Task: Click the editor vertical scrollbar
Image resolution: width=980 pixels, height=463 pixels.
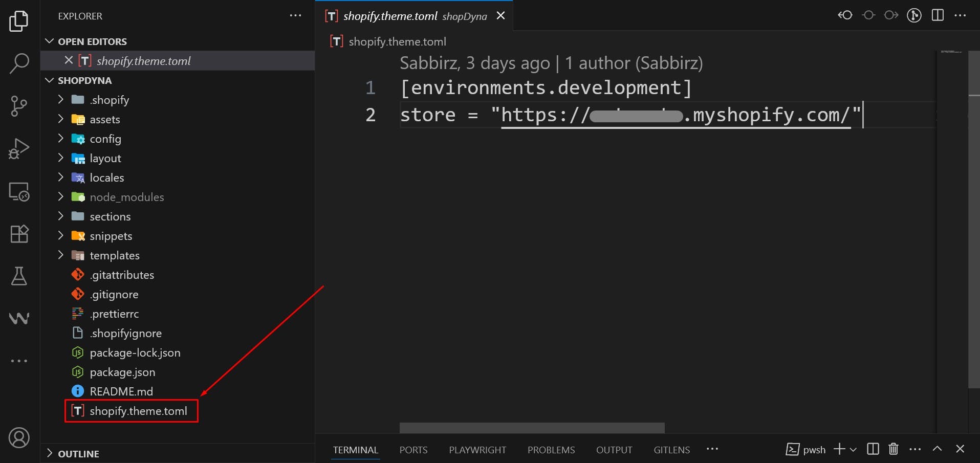Action: coord(974,219)
